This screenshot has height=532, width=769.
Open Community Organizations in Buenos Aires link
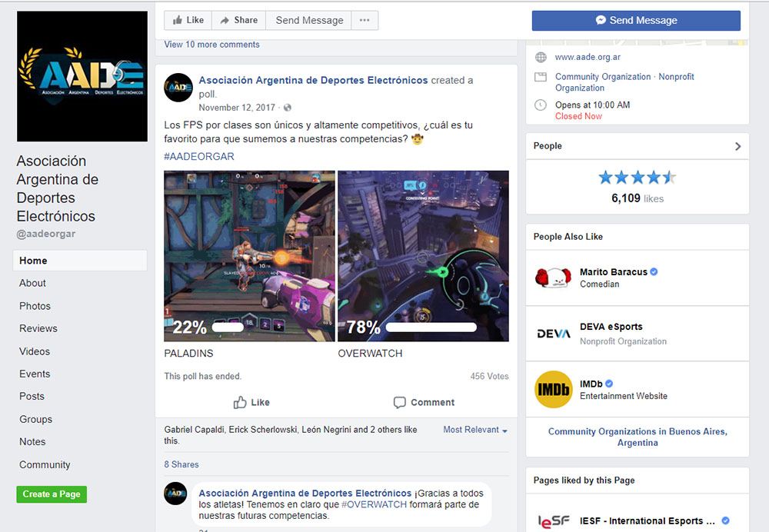[638, 437]
